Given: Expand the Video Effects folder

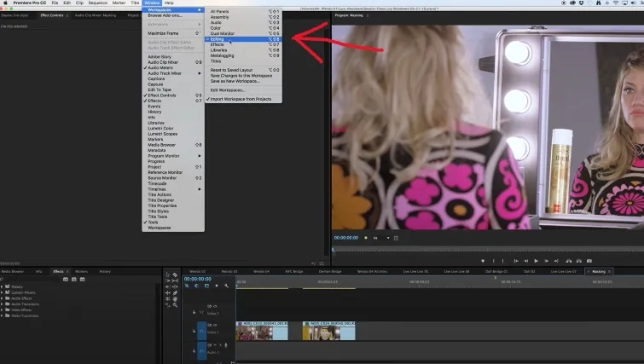Looking at the screenshot, I should tap(2, 309).
